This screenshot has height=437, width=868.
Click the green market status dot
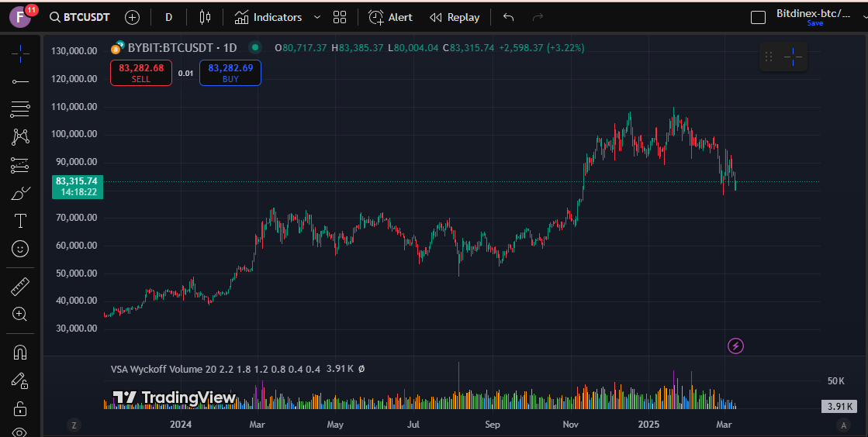point(255,47)
